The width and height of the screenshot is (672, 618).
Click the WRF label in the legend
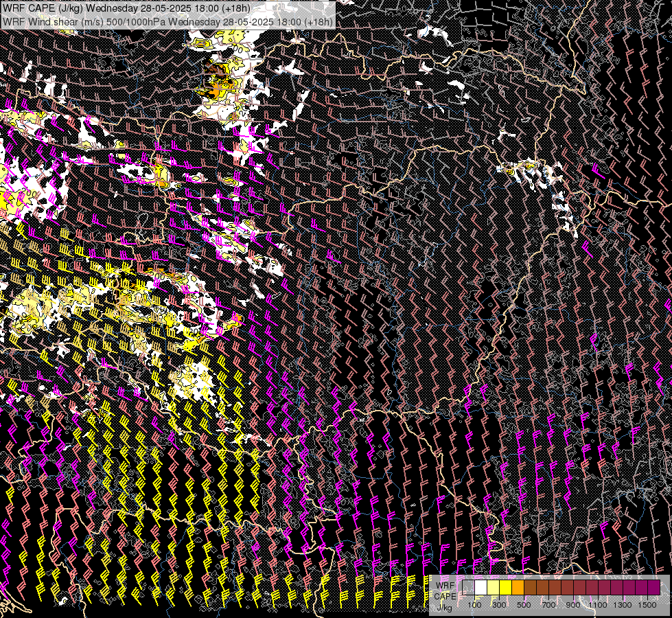click(x=445, y=586)
